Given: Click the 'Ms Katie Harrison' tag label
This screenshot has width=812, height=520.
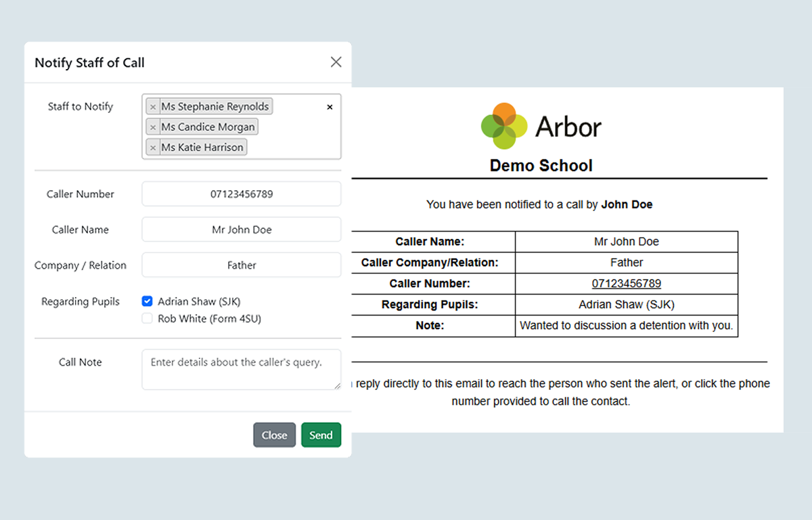Looking at the screenshot, I should click(202, 148).
